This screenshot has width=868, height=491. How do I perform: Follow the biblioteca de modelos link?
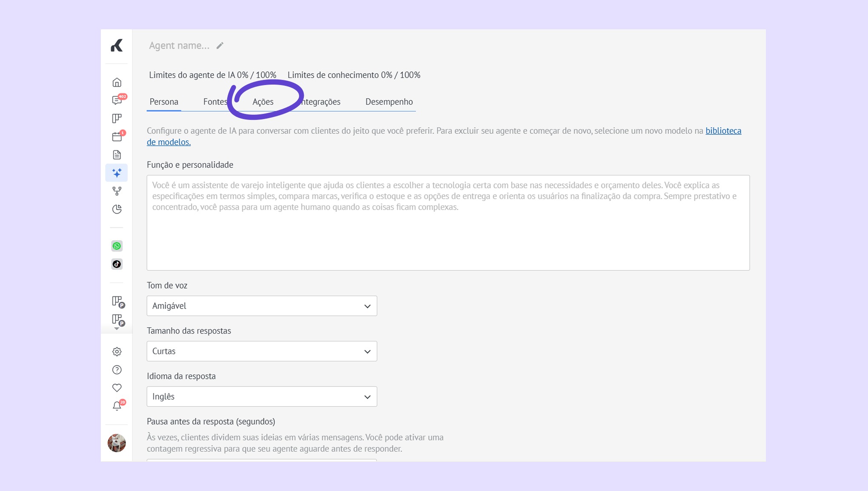tap(723, 131)
